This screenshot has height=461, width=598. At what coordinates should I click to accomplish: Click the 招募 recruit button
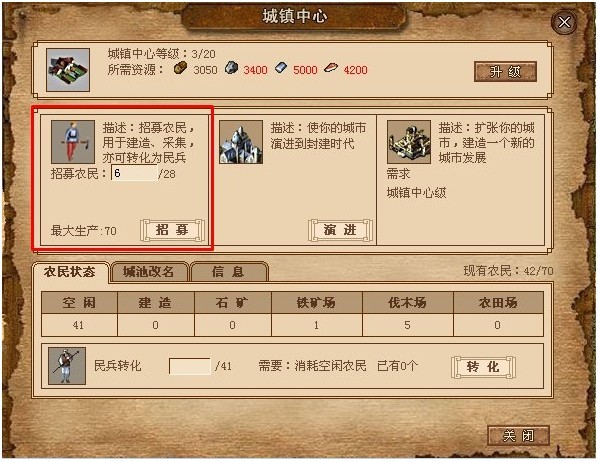click(x=172, y=230)
